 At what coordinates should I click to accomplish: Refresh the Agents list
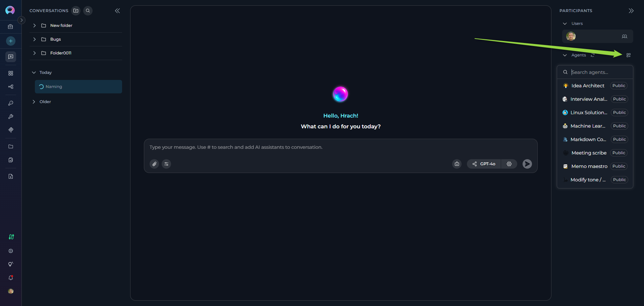point(593,55)
